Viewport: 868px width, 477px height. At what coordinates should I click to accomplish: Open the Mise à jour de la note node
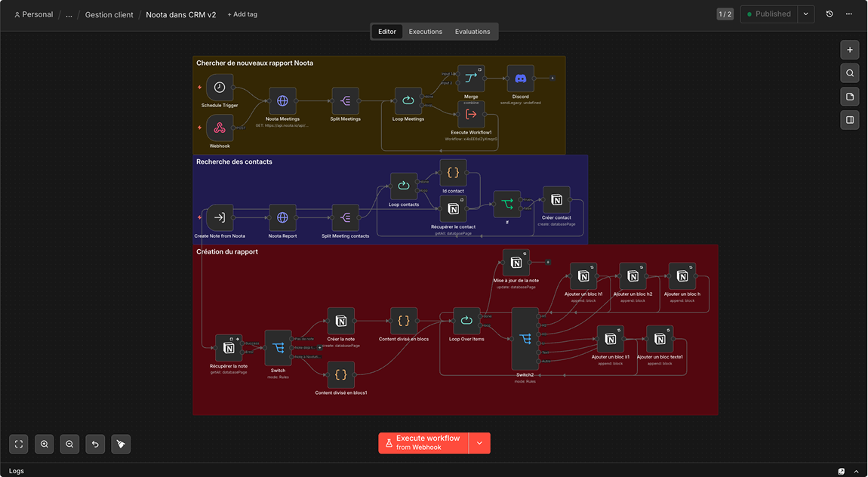tap(516, 263)
